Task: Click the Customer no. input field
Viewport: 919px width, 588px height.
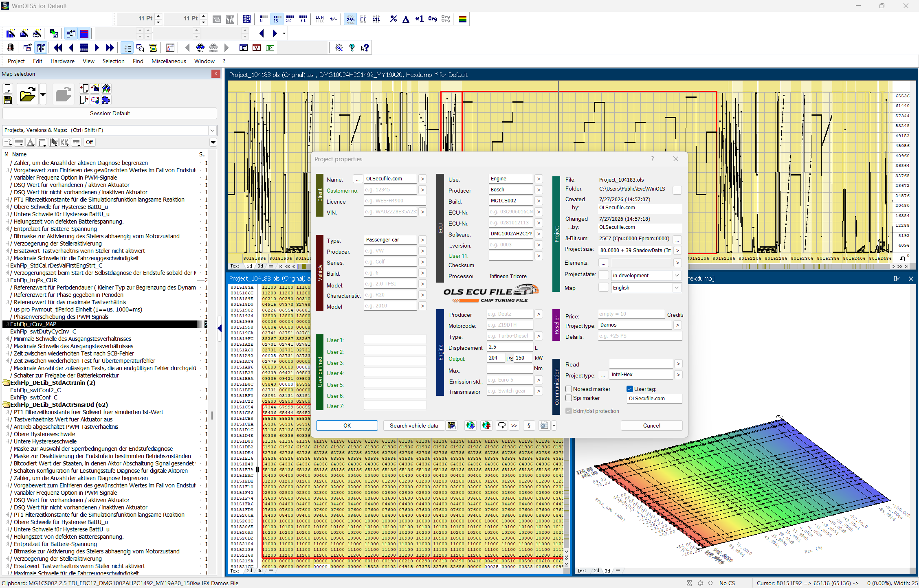Action: click(x=390, y=190)
